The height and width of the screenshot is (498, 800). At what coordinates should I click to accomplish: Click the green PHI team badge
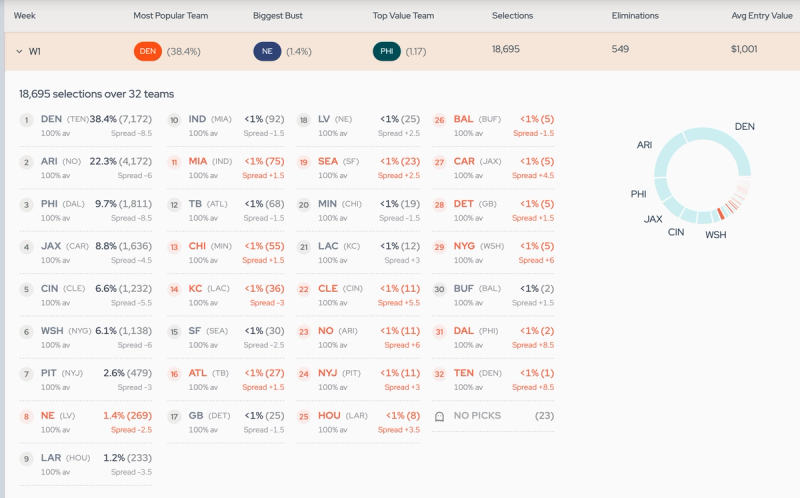tap(386, 52)
